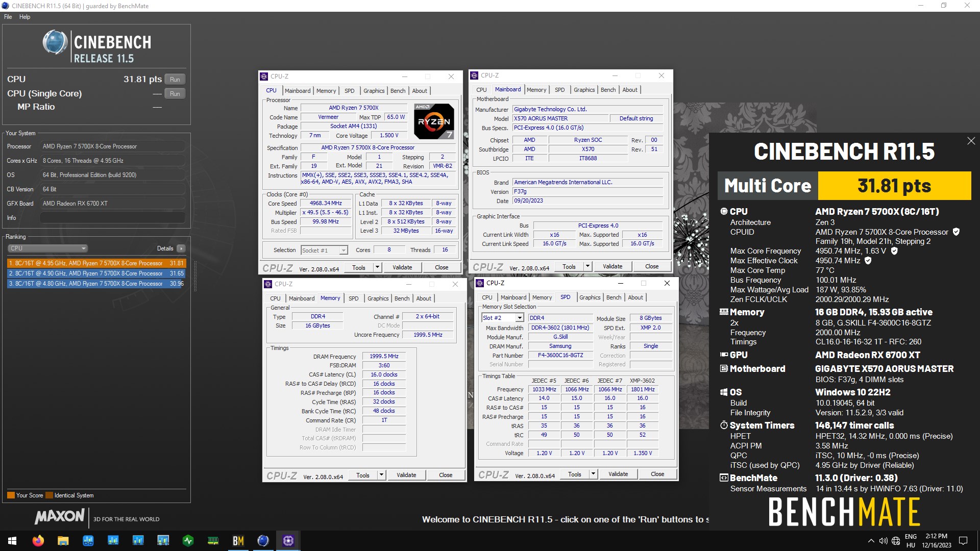The height and width of the screenshot is (551, 980).
Task: Open the green RAM stick taskbar icon
Action: click(x=213, y=541)
